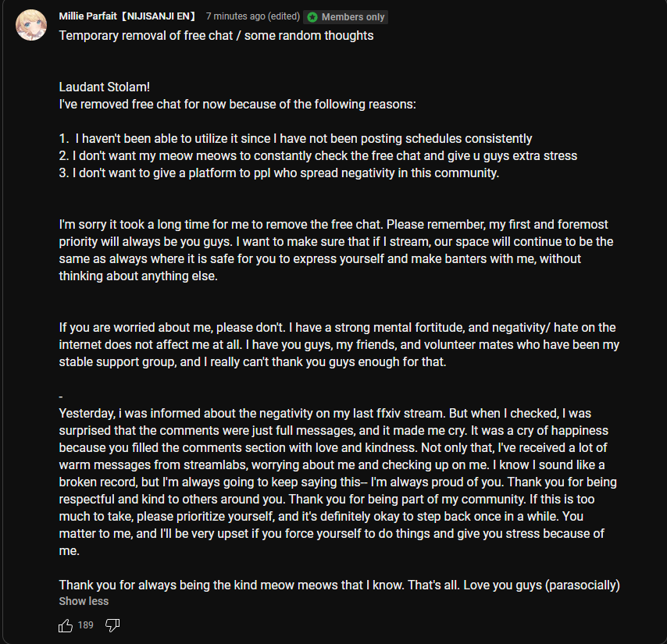Click the 'Laudant Stolam!' greeting line
This screenshot has height=644, width=667.
(x=104, y=87)
